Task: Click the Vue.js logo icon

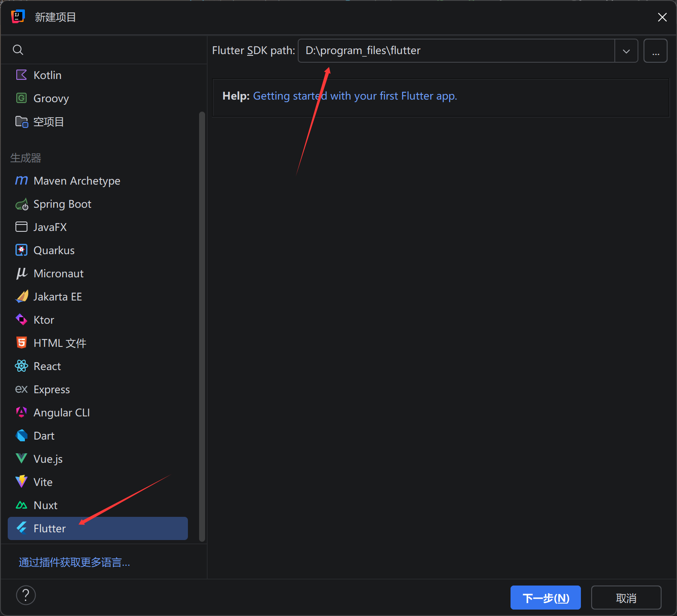Action: [21, 459]
